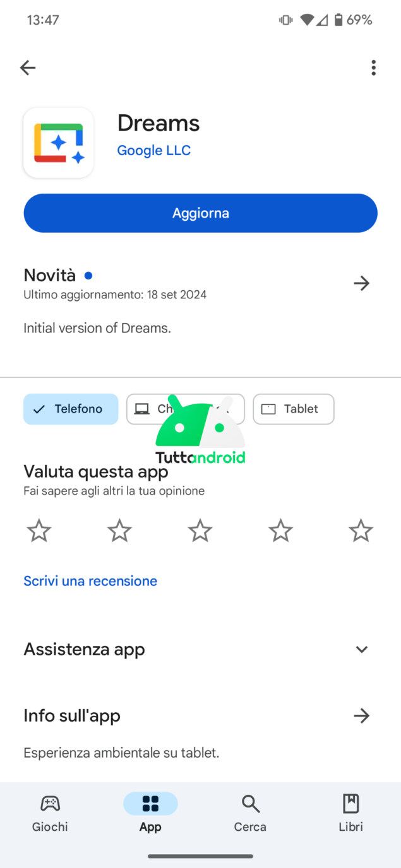
Task: Tap the back arrow icon
Action: coord(28,67)
